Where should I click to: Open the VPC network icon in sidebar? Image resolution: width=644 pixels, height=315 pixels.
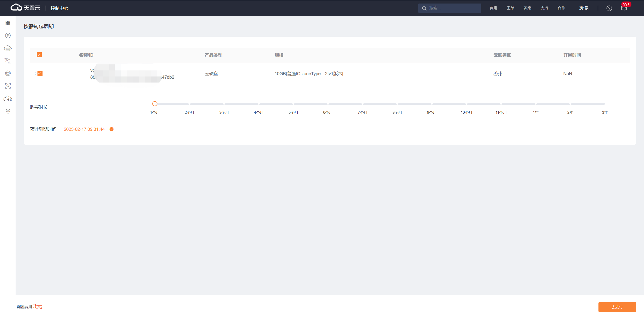coord(8,61)
